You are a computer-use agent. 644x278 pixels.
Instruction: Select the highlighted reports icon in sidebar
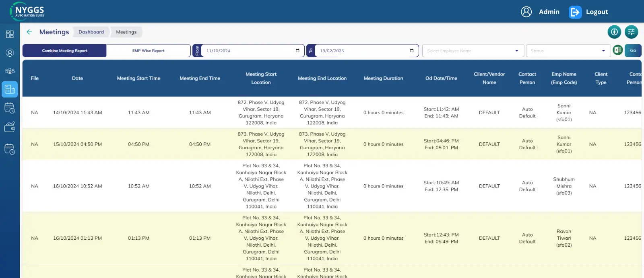coord(10,89)
